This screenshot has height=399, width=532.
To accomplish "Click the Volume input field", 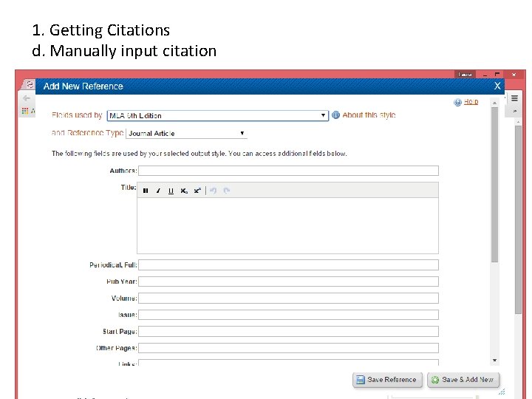I will click(x=288, y=299).
